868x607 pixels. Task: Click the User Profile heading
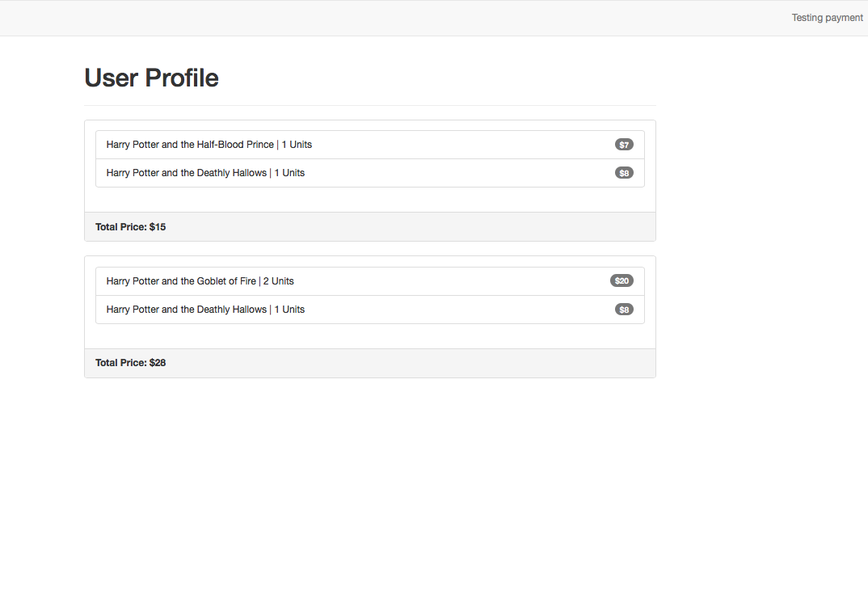151,78
